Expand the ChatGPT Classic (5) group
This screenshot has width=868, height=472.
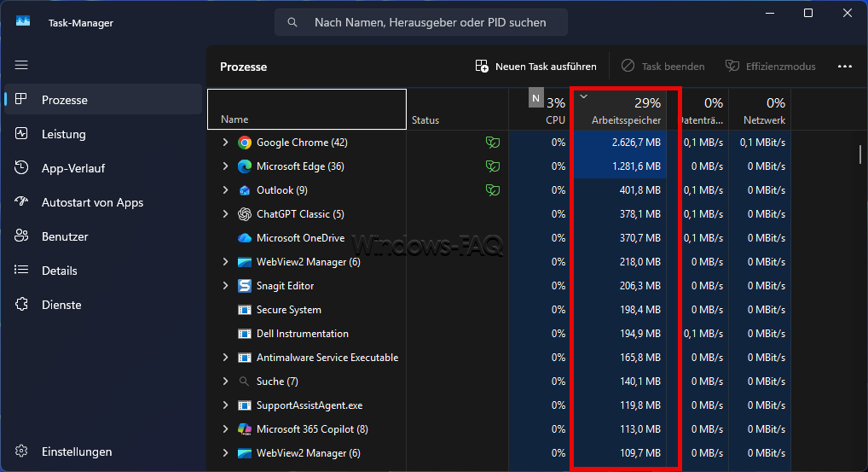coord(225,214)
